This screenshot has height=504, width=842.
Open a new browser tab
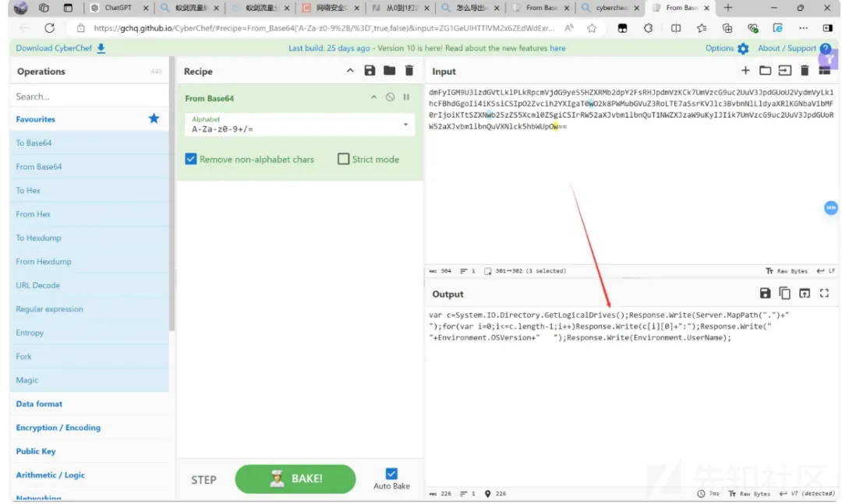click(727, 8)
